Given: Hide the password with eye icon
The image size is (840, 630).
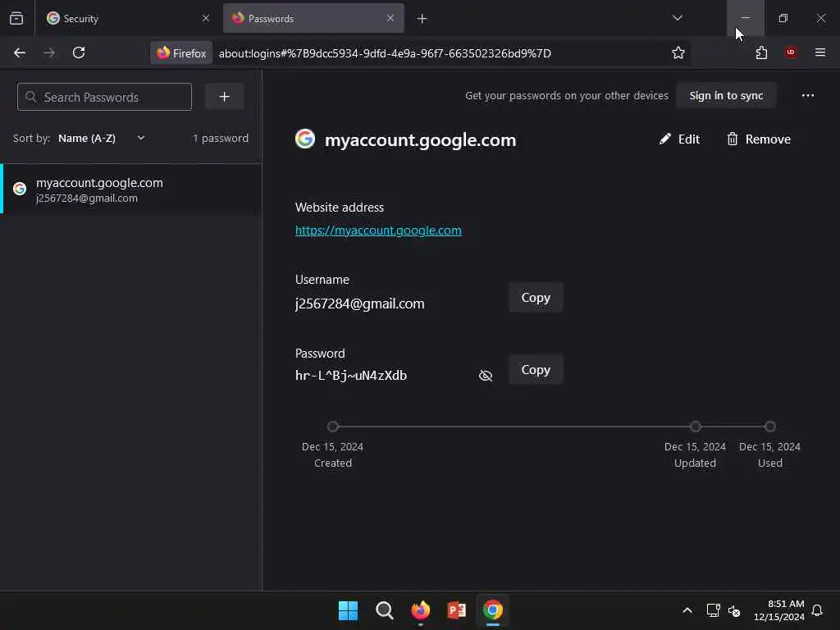Looking at the screenshot, I should click(486, 376).
